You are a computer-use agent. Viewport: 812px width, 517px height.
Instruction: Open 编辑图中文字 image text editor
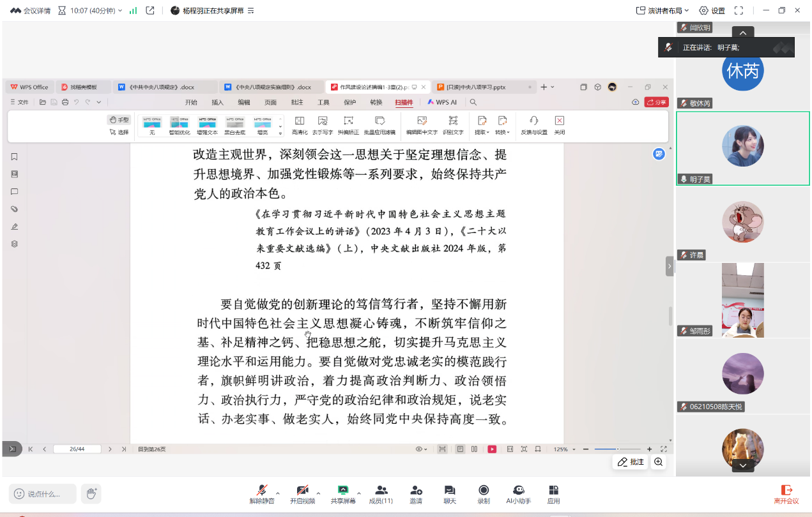pyautogui.click(x=422, y=124)
